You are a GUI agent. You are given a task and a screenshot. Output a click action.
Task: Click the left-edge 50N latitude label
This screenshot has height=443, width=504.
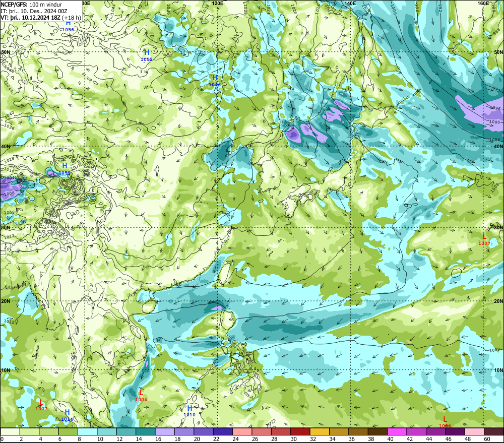click(6, 52)
